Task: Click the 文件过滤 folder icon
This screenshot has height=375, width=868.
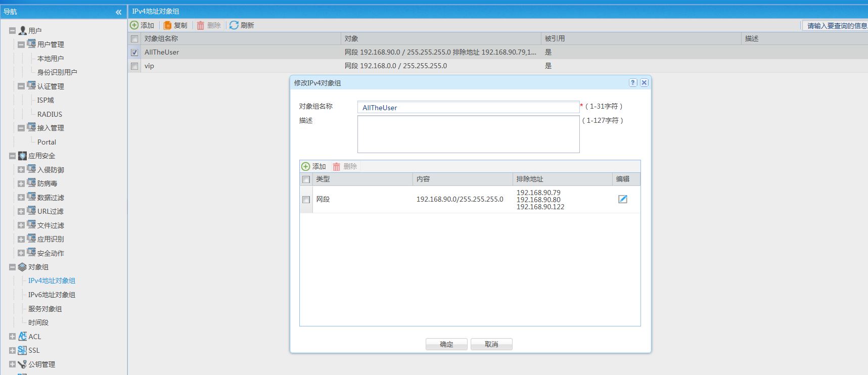Action: (x=31, y=225)
